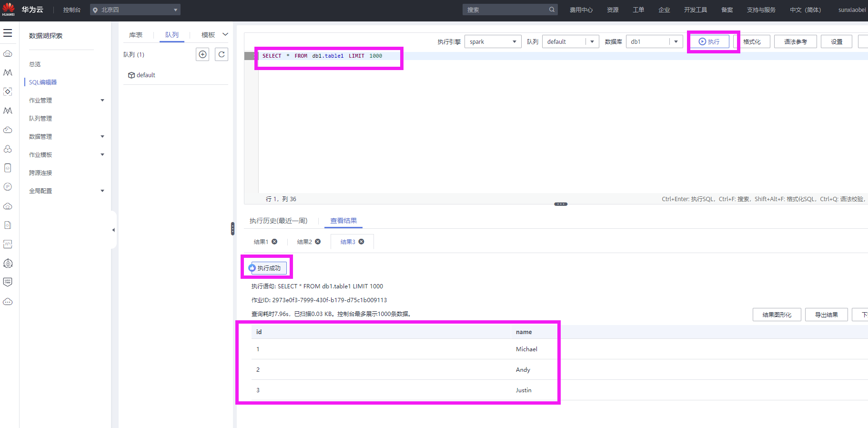868x428 pixels.
Task: Click the add queue plus icon
Action: click(202, 54)
